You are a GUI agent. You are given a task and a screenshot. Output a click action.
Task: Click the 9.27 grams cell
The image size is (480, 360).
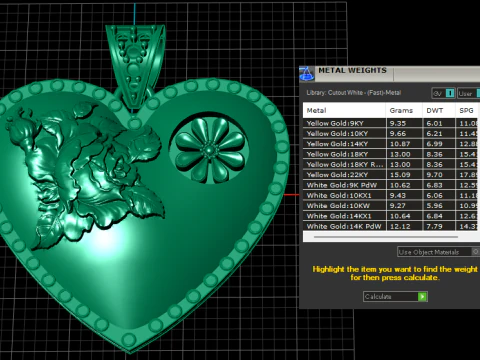(404, 206)
